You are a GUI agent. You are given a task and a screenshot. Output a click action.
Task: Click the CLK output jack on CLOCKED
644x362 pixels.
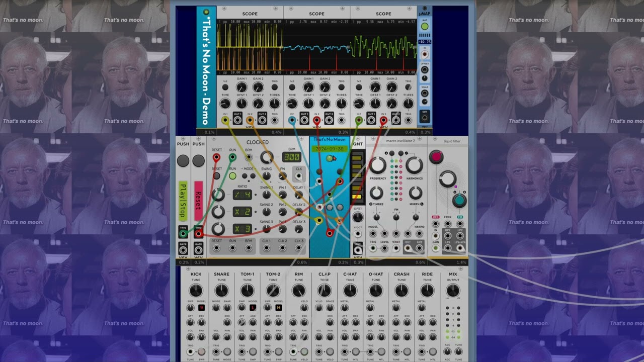[299, 176]
